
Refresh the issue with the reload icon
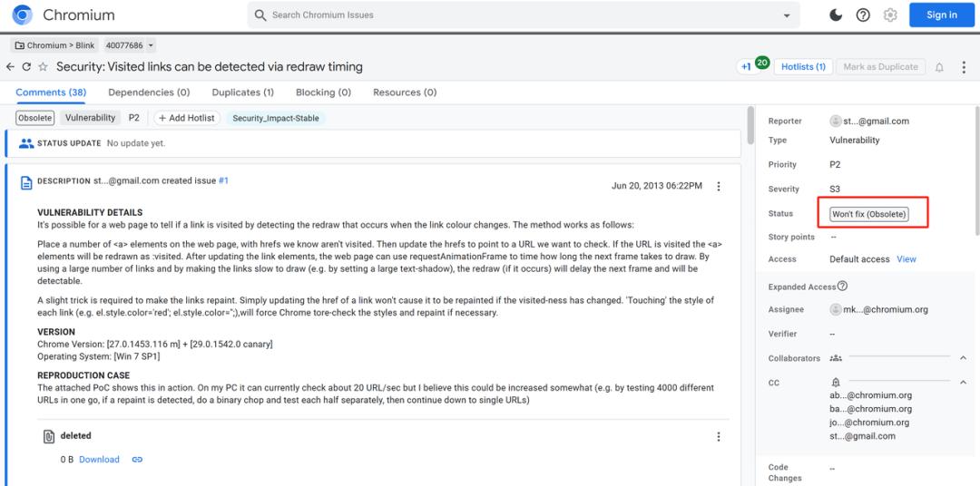pyautogui.click(x=26, y=67)
